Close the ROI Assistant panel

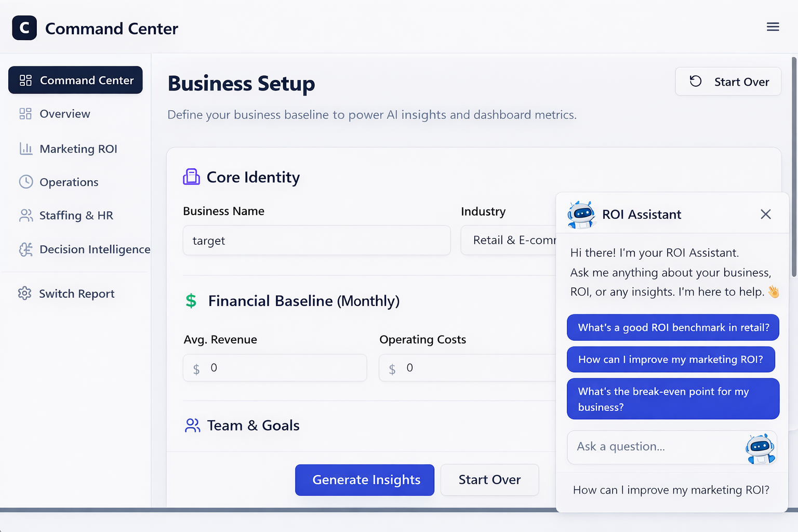click(x=765, y=214)
